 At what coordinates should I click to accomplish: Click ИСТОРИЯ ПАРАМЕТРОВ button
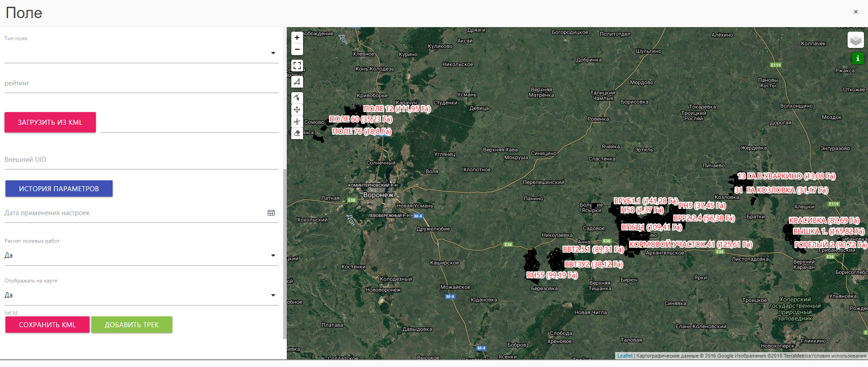click(x=59, y=189)
